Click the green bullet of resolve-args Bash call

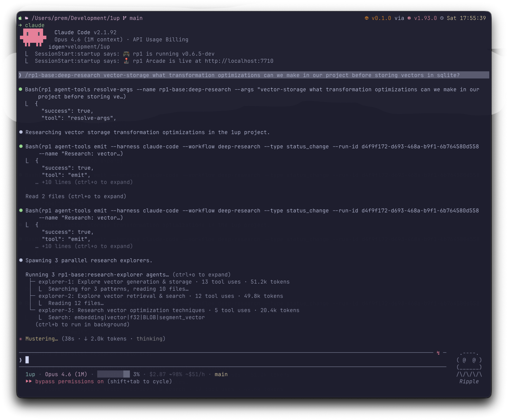(x=21, y=89)
